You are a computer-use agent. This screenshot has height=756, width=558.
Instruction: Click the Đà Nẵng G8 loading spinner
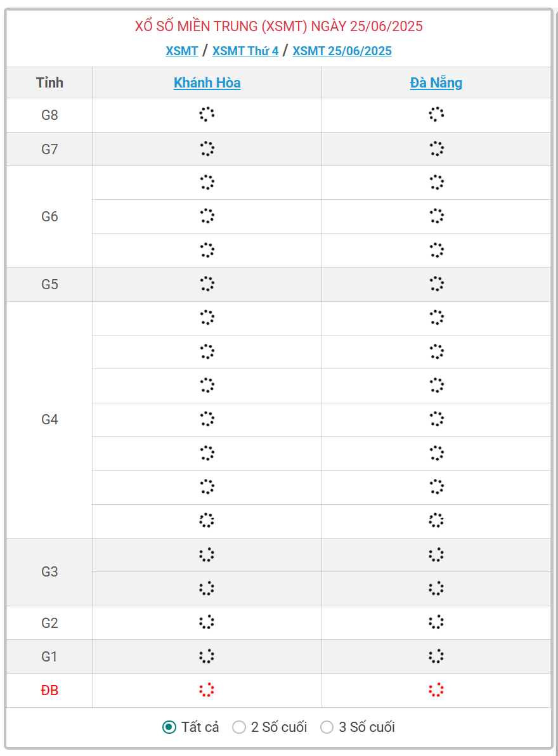coord(436,115)
